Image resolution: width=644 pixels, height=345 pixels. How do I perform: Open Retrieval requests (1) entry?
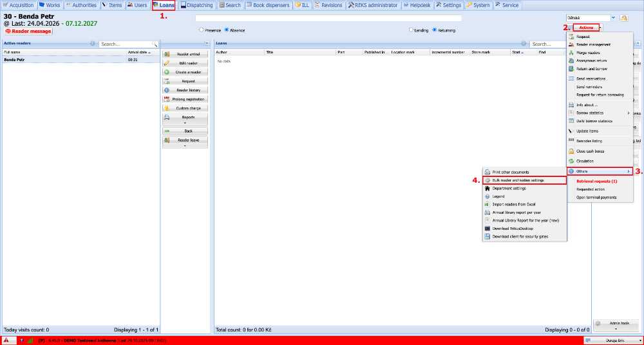tap(599, 181)
